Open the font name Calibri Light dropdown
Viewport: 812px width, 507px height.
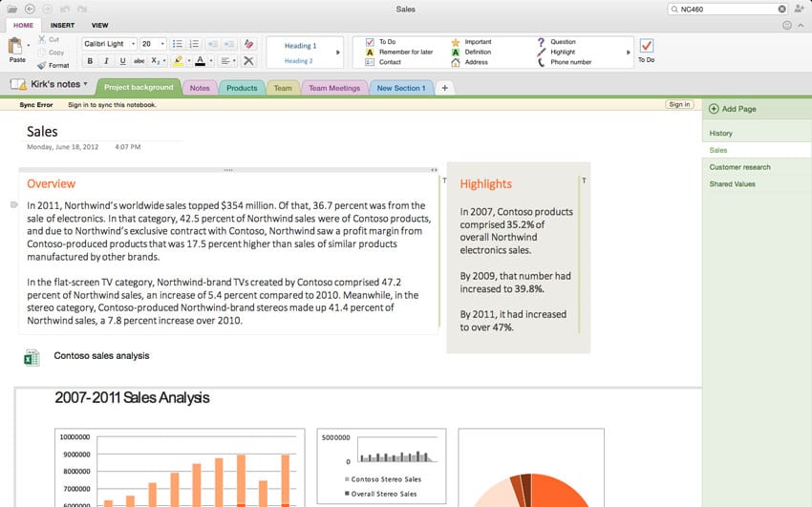click(x=133, y=44)
